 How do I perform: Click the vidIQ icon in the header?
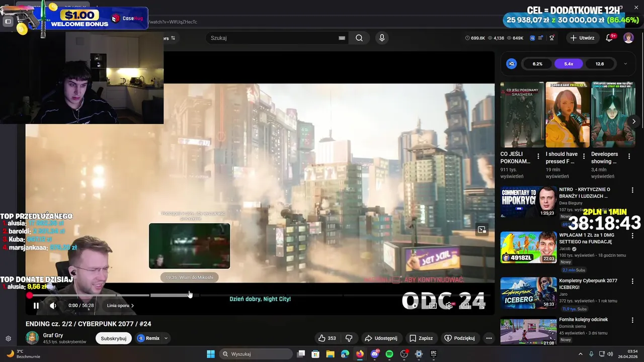pos(532,38)
